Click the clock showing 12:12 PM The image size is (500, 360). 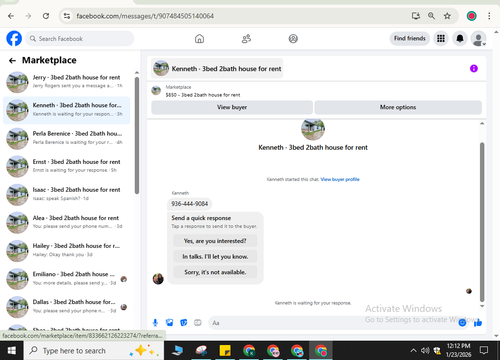tap(458, 346)
